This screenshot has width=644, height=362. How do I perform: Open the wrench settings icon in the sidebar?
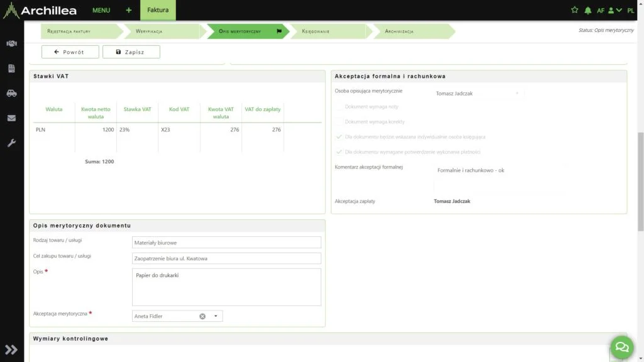(11, 143)
